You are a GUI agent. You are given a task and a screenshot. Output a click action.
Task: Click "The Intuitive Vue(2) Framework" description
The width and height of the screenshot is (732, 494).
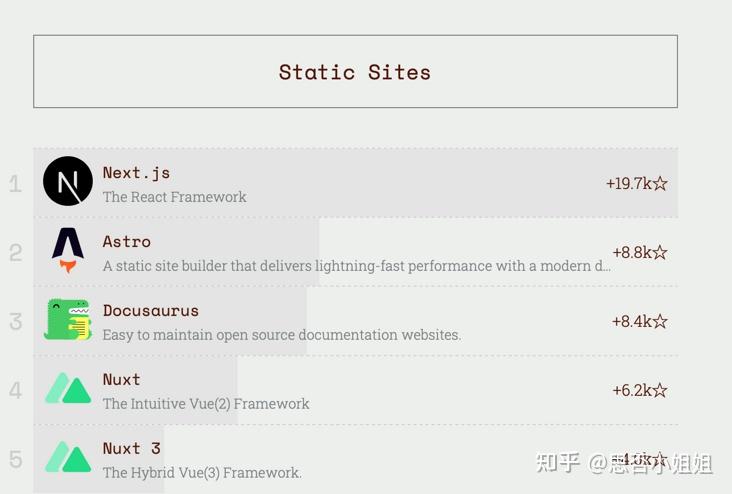click(x=206, y=404)
